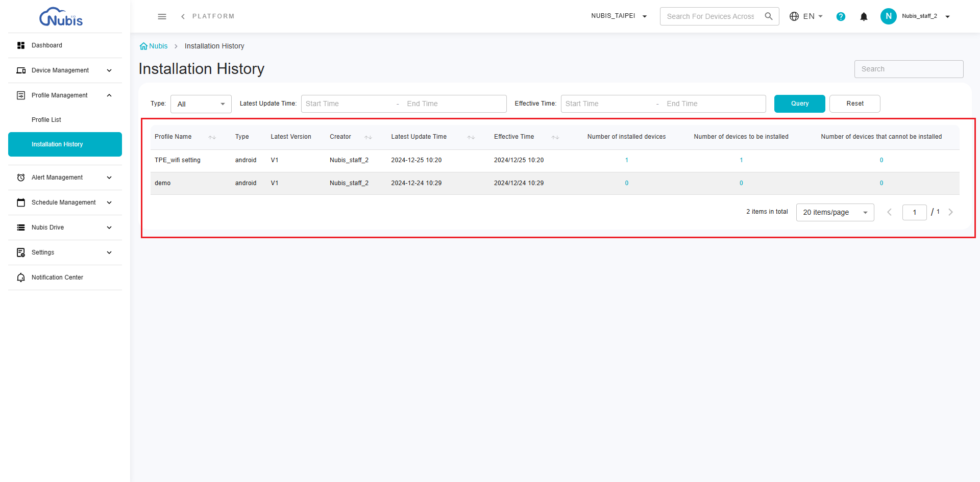This screenshot has width=980, height=482.
Task: Sort by Latest Update Time column
Action: 471,137
